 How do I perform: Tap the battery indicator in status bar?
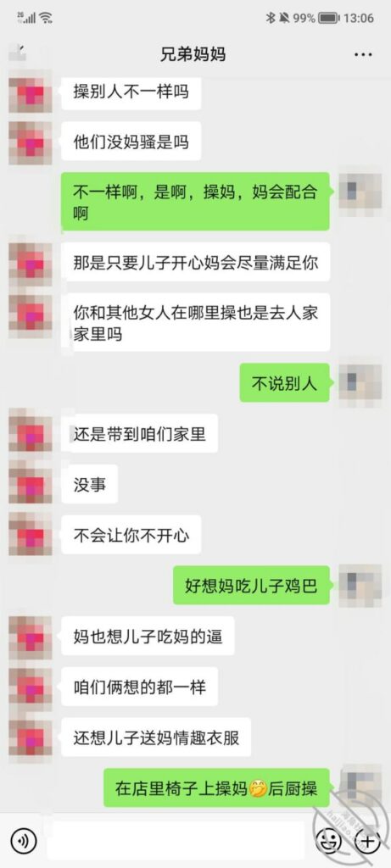328,19
